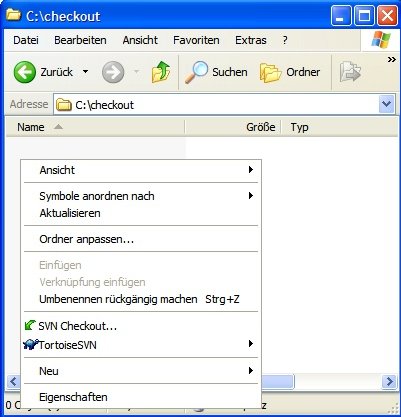Choose Aktualisieren from context menu
Image resolution: width=401 pixels, height=417 pixels.
coord(141,213)
